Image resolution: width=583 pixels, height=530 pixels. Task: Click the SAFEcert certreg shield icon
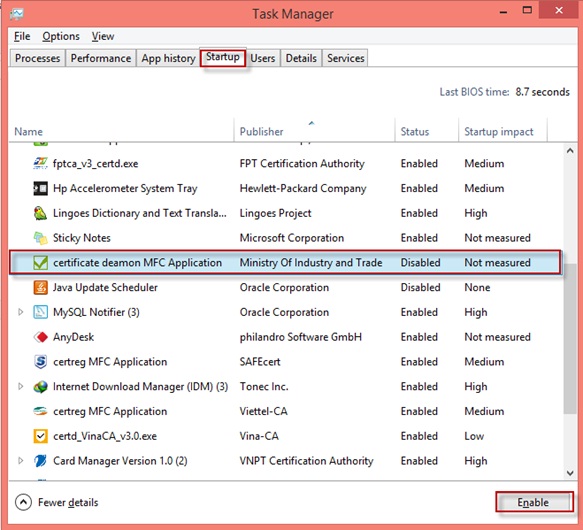point(40,362)
